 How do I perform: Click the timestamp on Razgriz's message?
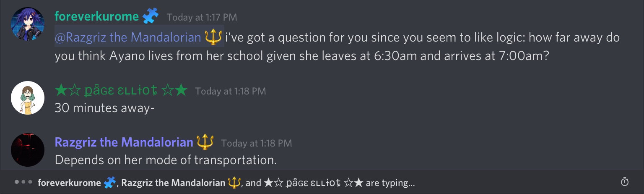[256, 143]
